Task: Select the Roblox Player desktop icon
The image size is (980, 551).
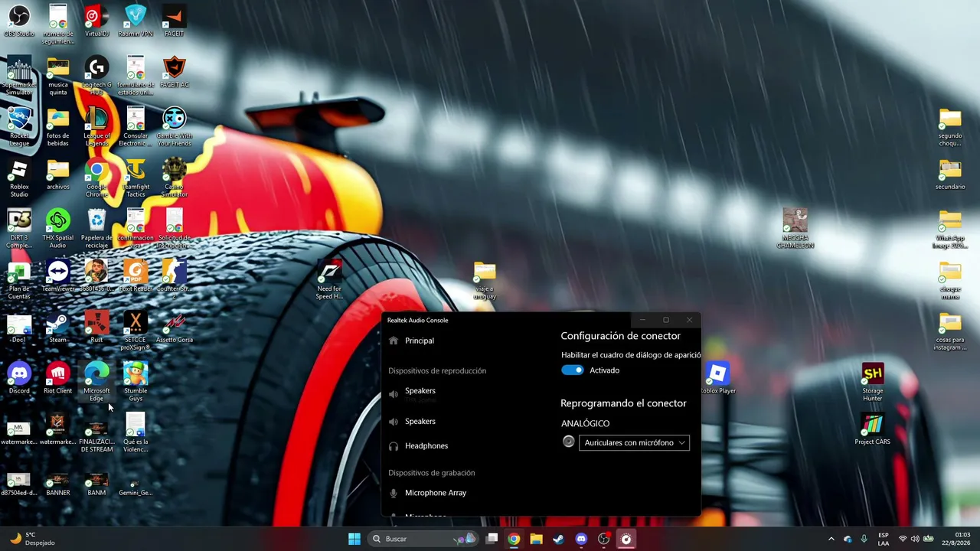Action: [717, 379]
